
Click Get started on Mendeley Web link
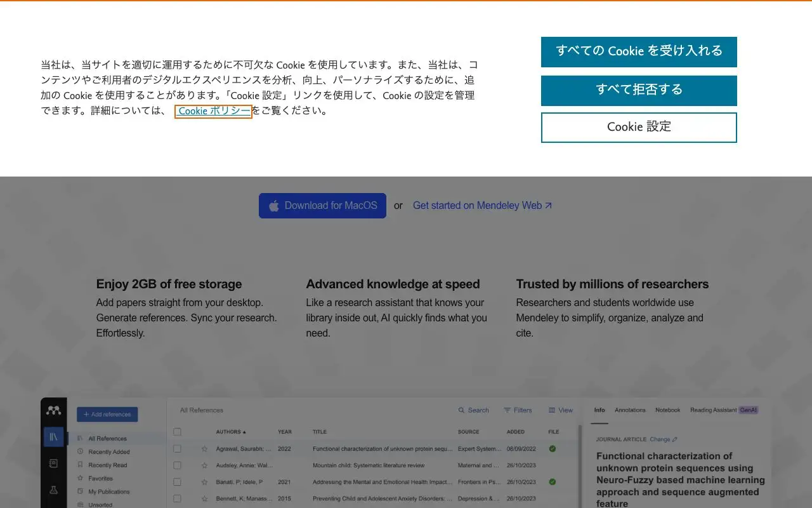point(482,206)
